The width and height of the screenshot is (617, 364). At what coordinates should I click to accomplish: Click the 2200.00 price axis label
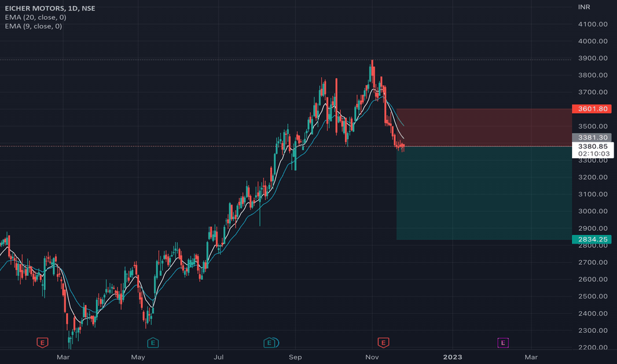(x=593, y=347)
